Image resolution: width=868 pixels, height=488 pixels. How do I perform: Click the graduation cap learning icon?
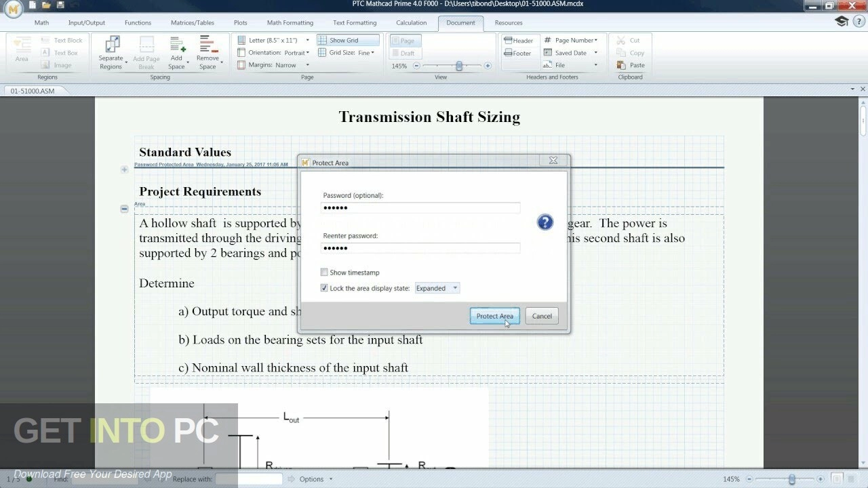(x=842, y=22)
